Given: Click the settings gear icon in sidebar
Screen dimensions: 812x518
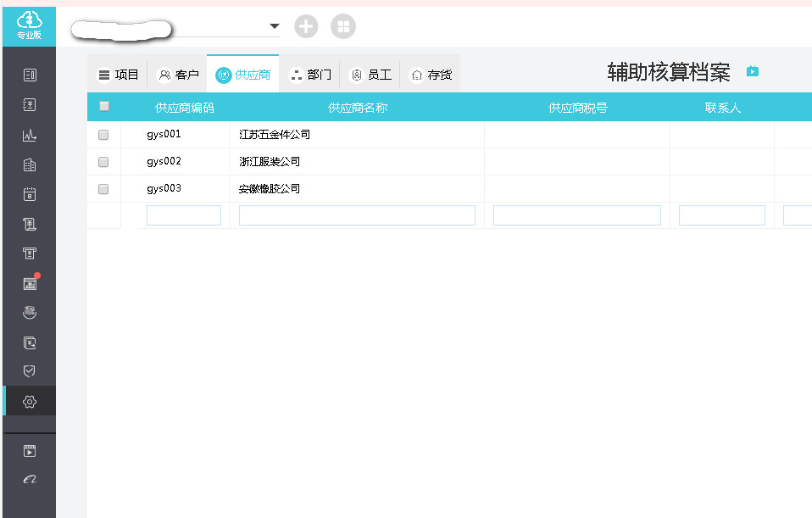Looking at the screenshot, I should (x=30, y=401).
